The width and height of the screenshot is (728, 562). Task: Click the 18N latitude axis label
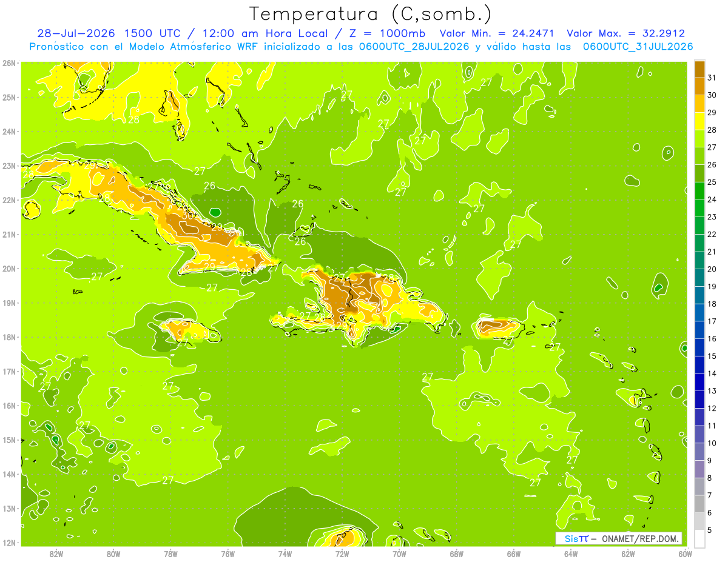[x=9, y=337]
